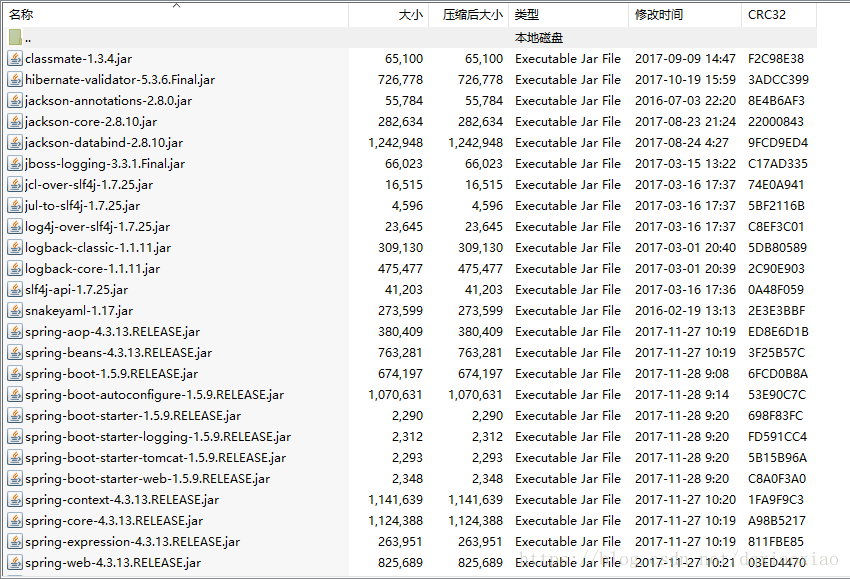This screenshot has width=850, height=579.
Task: Click Executable Jar File type of snakeyaml-1.17.jar
Action: pos(568,311)
